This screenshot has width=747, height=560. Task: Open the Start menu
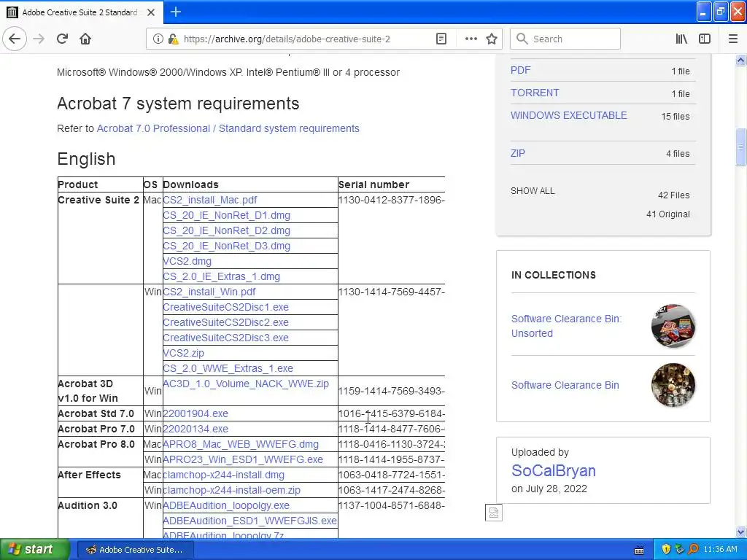click(34, 550)
